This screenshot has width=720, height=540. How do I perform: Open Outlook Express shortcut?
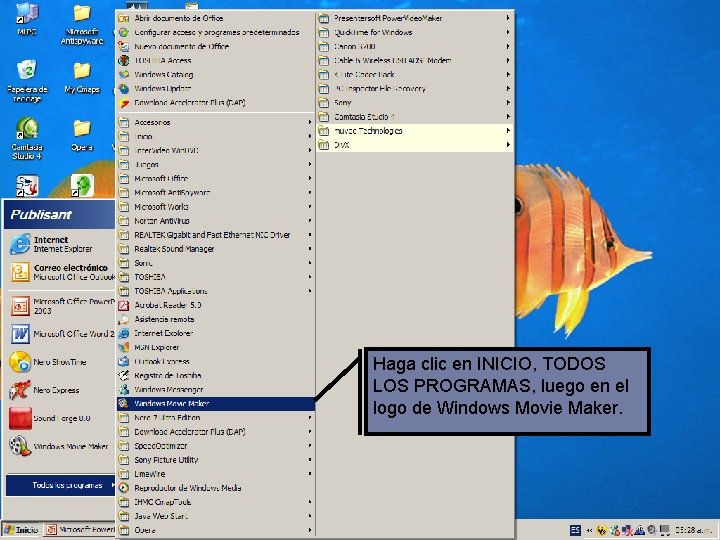(216, 361)
